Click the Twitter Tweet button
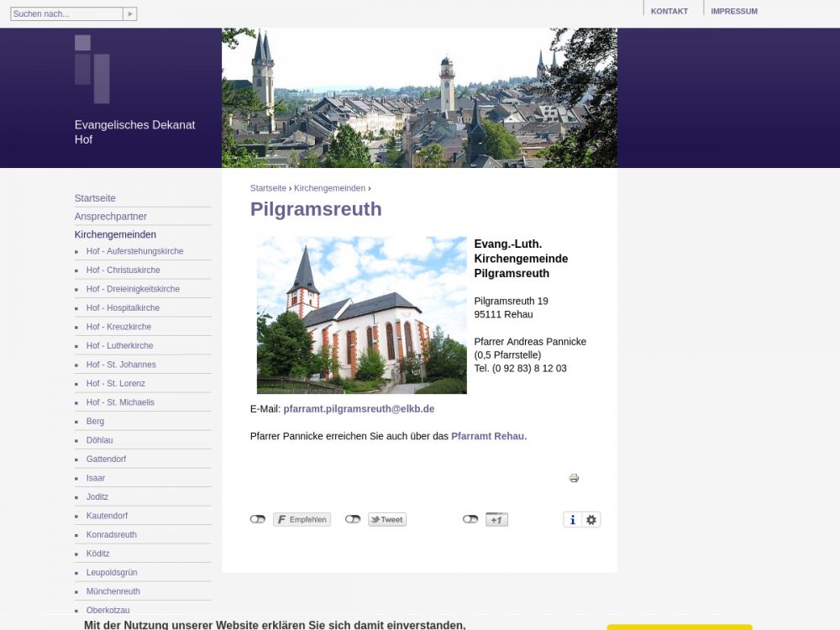The height and width of the screenshot is (630, 840). [387, 520]
